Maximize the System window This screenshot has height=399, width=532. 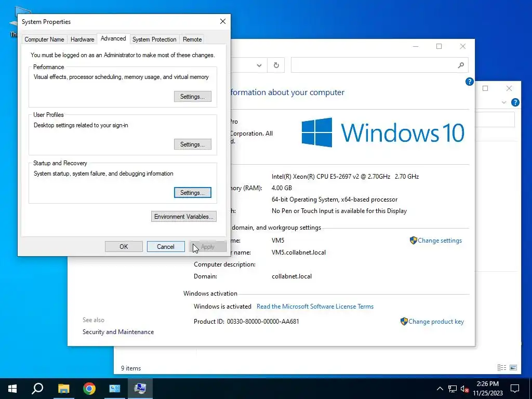(439, 46)
